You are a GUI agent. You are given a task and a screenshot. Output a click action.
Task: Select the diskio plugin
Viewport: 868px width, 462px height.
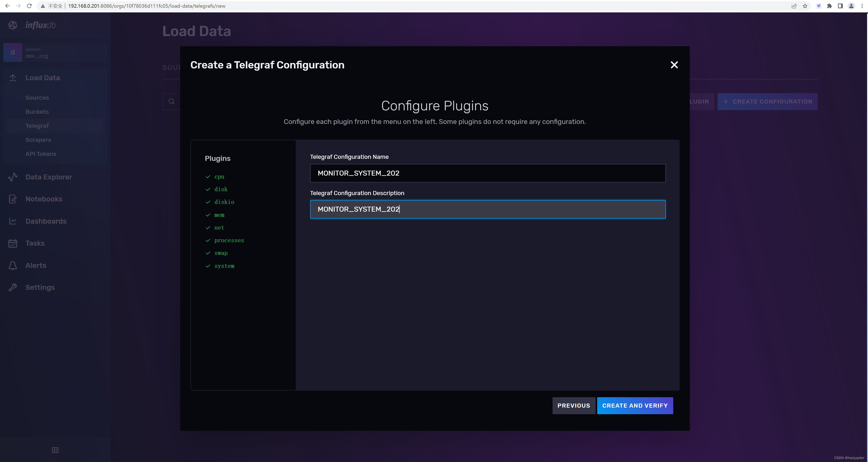(x=224, y=202)
